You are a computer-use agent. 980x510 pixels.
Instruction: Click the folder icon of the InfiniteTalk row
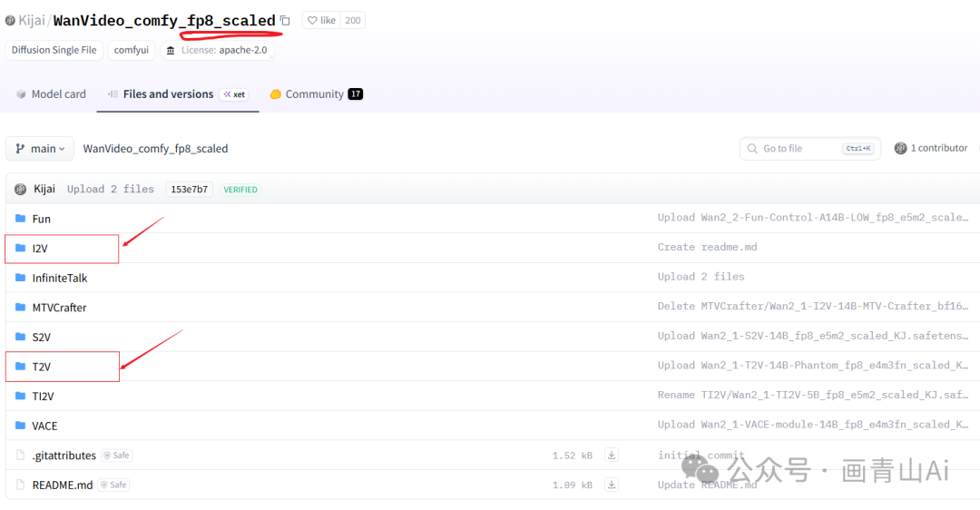pos(21,278)
